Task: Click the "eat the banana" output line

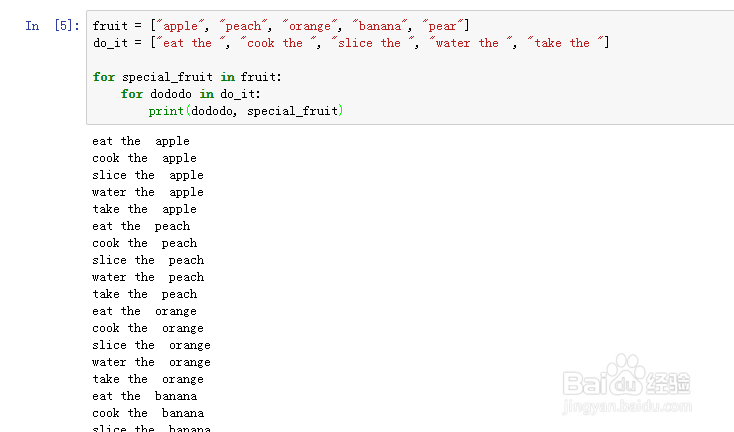Action: [x=147, y=396]
